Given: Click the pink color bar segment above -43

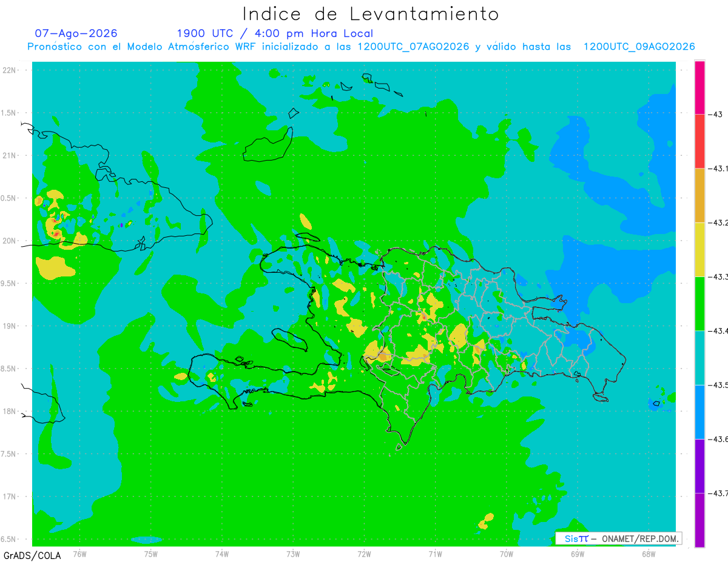Looking at the screenshot, I should pos(699,87).
